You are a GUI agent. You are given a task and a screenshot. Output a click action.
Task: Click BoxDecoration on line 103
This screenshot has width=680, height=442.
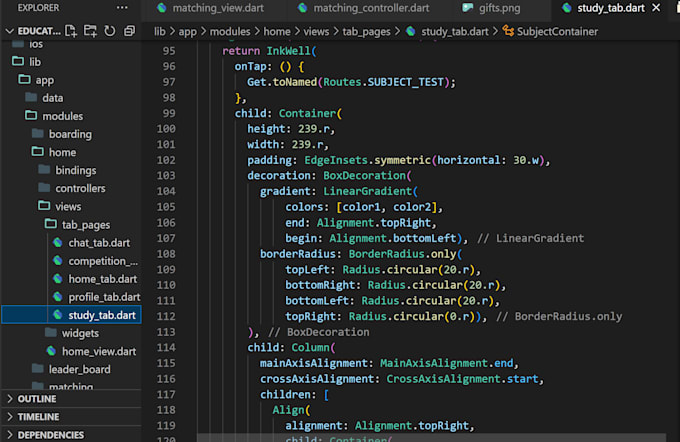[364, 176]
